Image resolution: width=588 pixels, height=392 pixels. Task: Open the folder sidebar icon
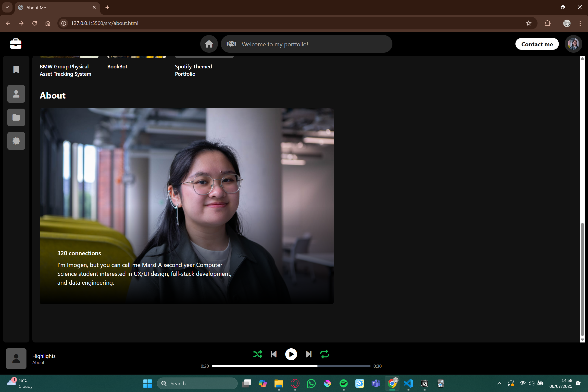pos(16,117)
